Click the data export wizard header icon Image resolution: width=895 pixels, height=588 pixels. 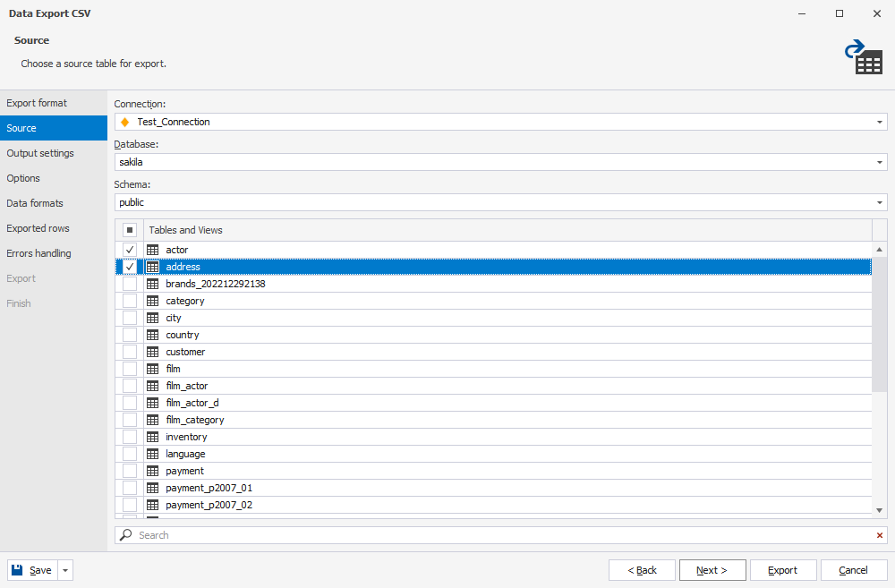click(864, 56)
